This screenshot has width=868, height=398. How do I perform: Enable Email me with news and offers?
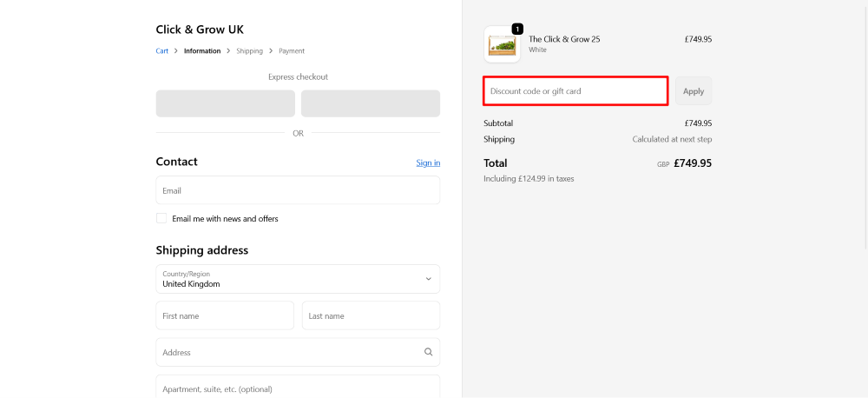pos(161,218)
